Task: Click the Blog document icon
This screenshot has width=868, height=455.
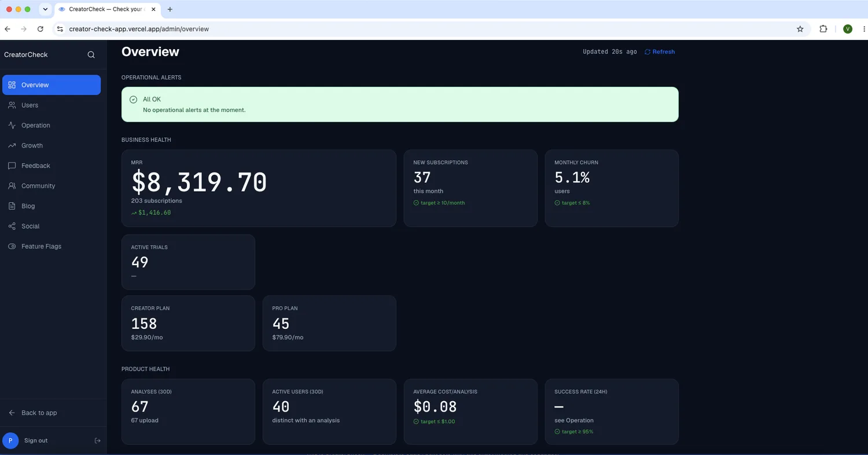Action: coord(12,206)
